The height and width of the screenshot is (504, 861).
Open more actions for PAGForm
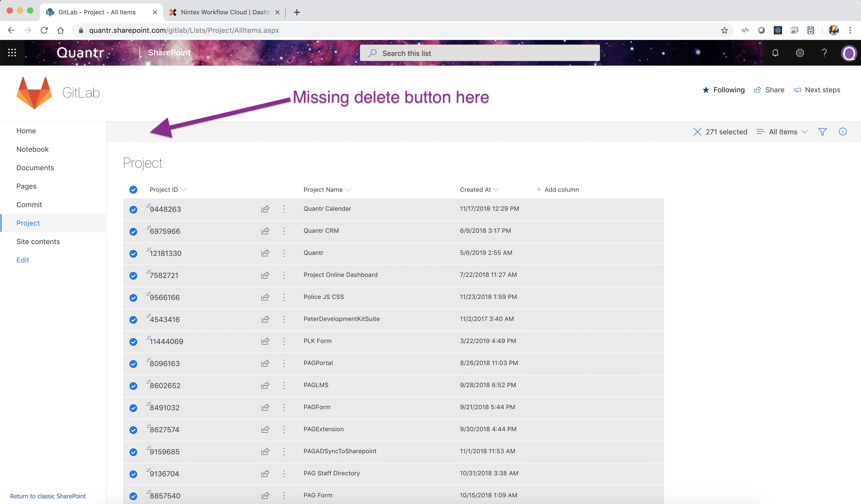click(x=284, y=408)
